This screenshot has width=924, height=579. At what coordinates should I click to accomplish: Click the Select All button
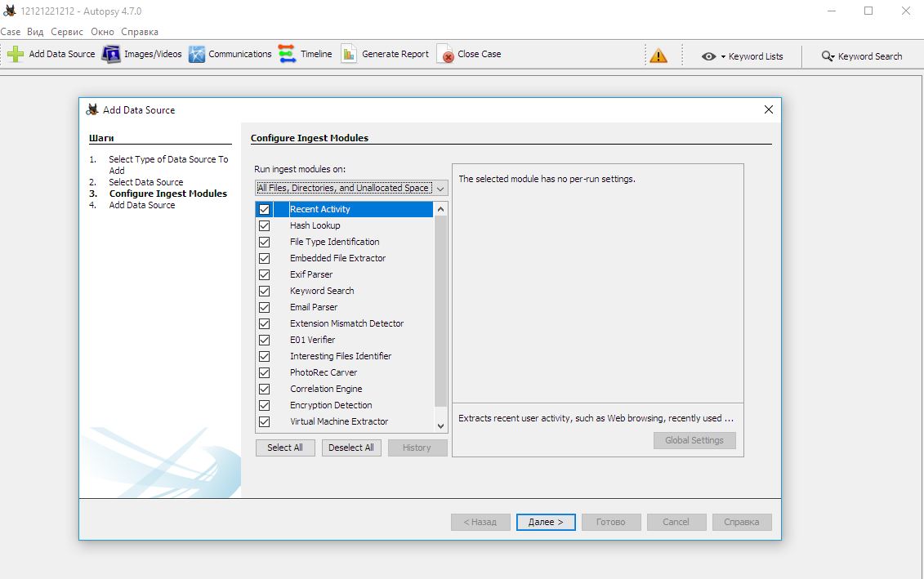point(285,448)
